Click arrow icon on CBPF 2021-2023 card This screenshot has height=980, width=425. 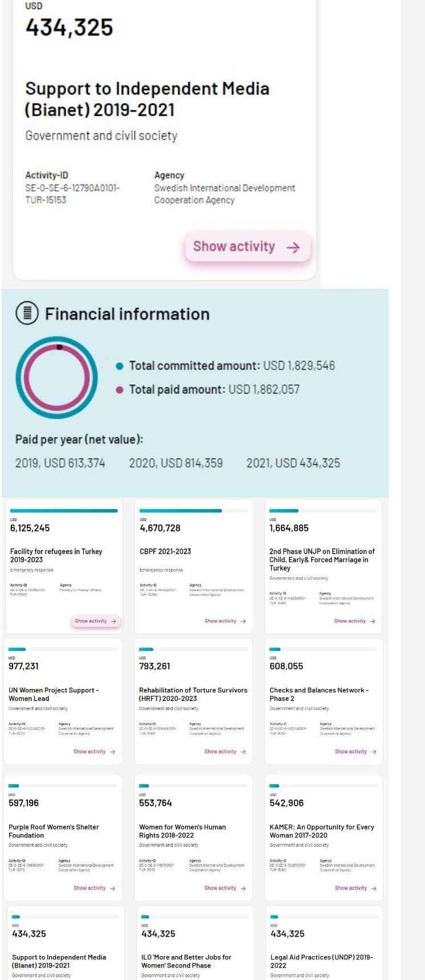(243, 621)
